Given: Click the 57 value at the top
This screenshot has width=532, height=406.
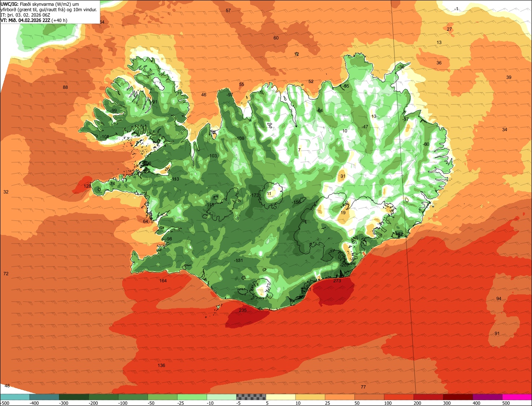Looking at the screenshot, I should click(x=228, y=10).
